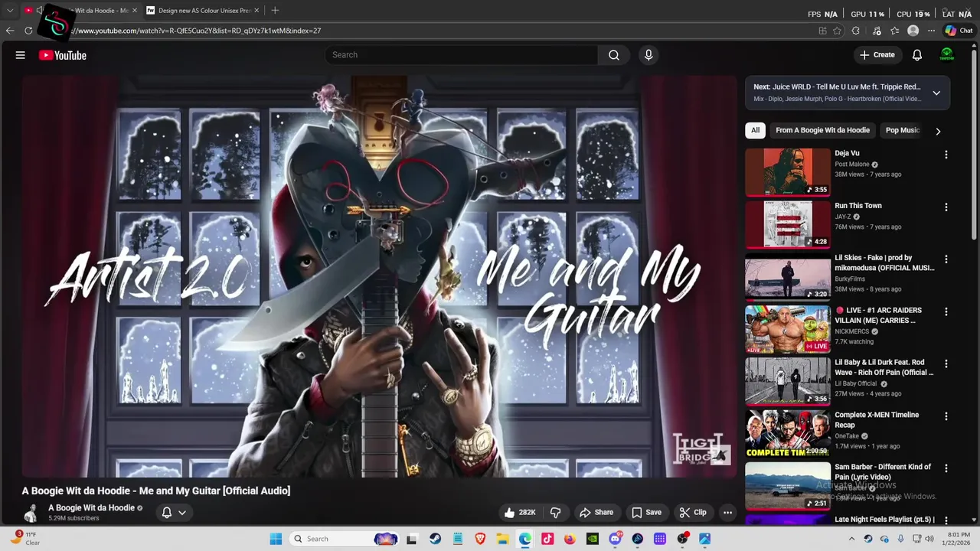Screen dimensions: 980x551
Task: Reload the page with the refresh button
Action: coord(28,31)
